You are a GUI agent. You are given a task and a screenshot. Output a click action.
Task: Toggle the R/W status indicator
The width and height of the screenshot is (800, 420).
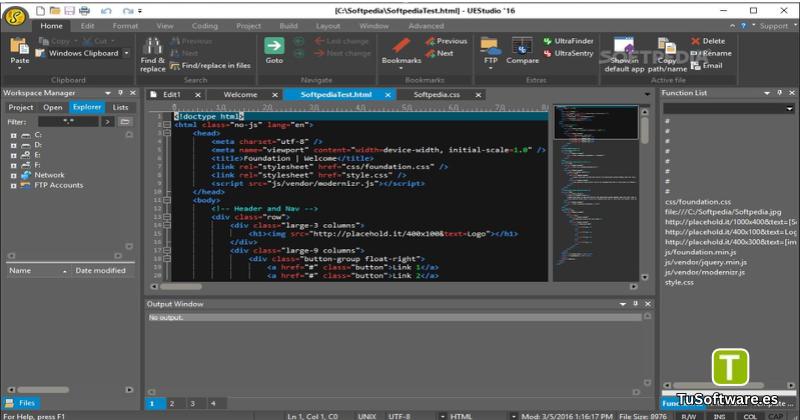pos(689,416)
